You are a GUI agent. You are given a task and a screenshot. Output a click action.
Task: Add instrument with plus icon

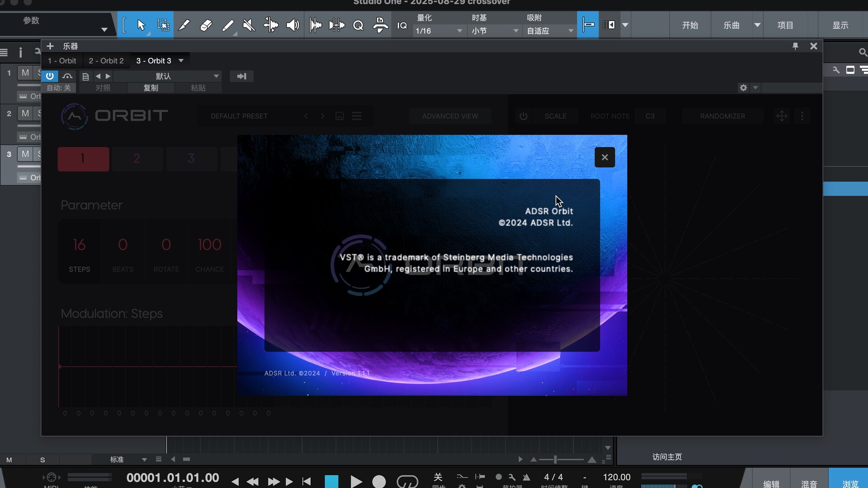50,46
